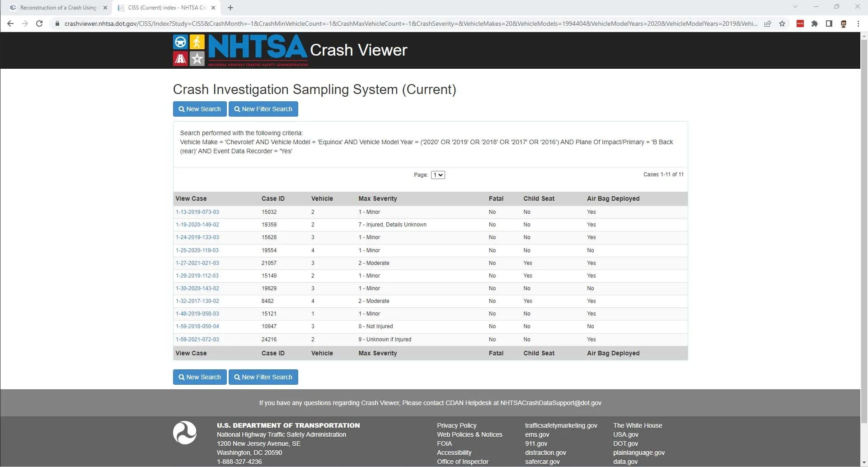This screenshot has width=868, height=467.
Task: Click the red extension icon in the toolbar
Action: tap(800, 24)
